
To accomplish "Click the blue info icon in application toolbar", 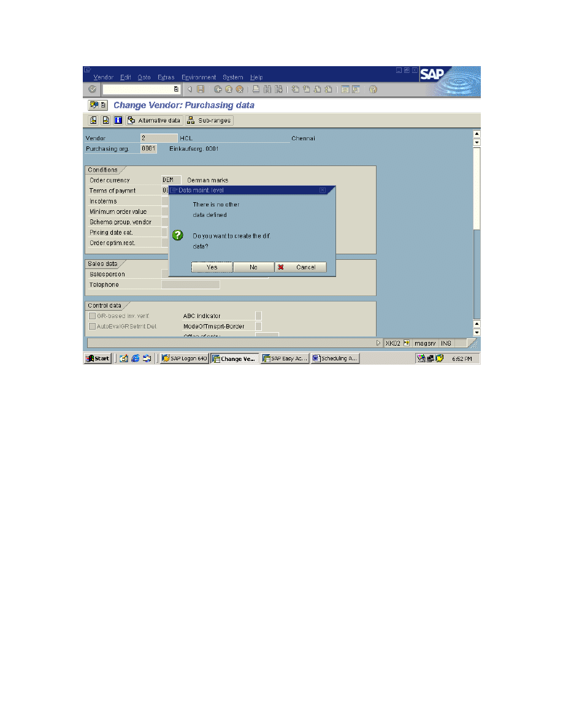I will pos(118,120).
